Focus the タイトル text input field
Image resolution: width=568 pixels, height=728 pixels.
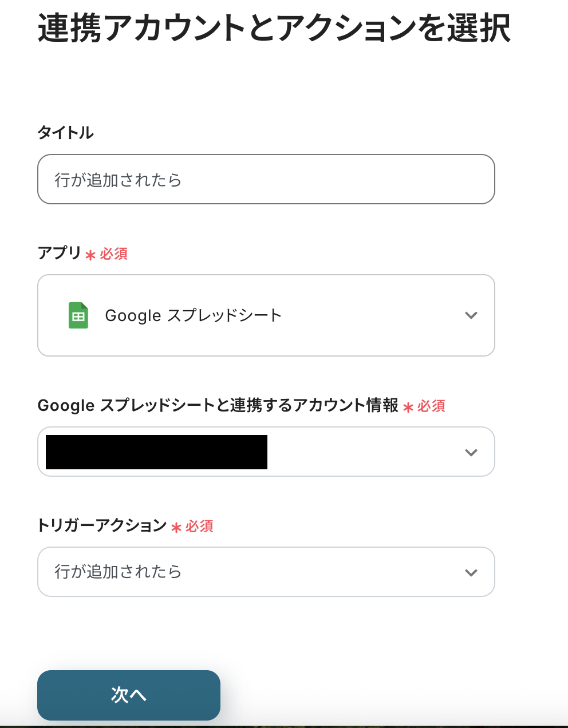(266, 180)
